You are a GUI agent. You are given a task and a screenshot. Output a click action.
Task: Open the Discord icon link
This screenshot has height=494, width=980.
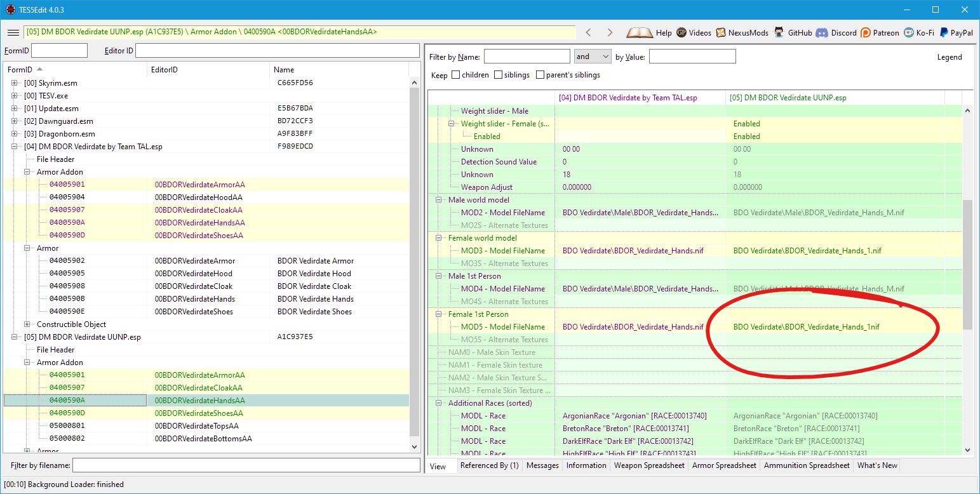(822, 32)
